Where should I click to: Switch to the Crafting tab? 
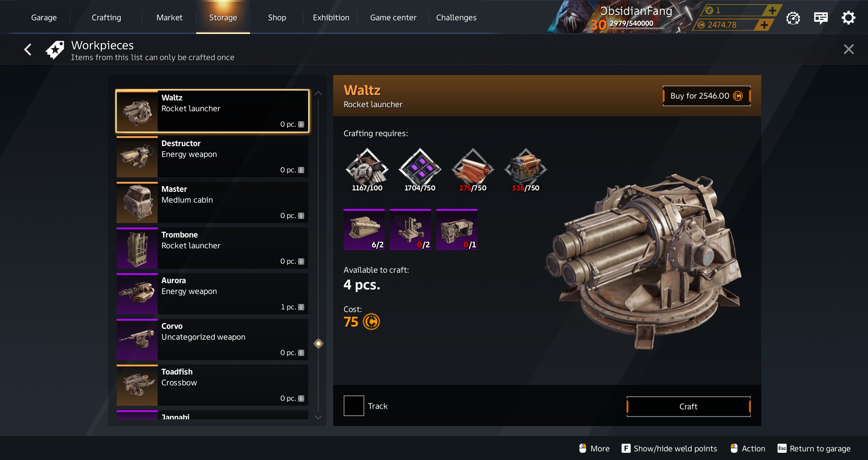[x=106, y=18]
